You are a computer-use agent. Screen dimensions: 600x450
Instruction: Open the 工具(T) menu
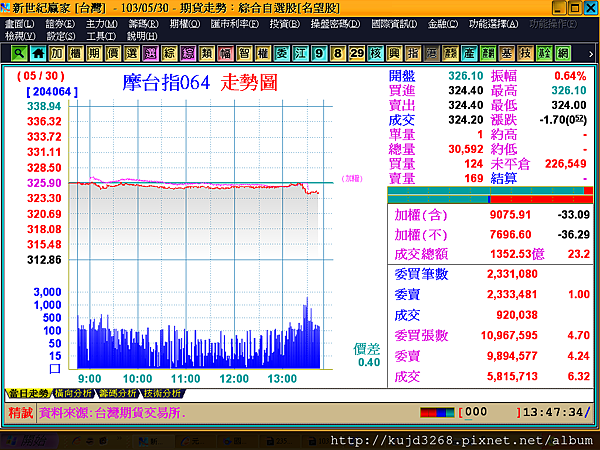point(101,36)
